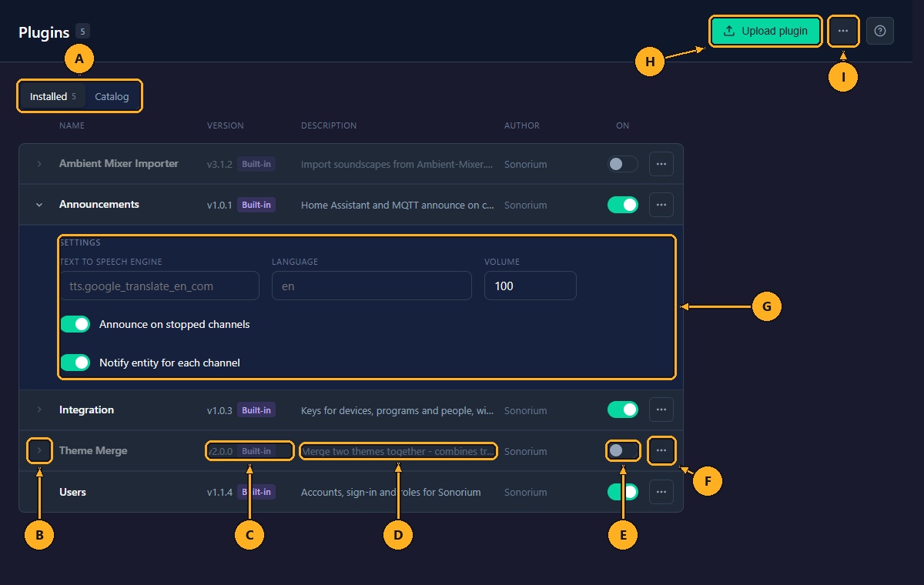The height and width of the screenshot is (585, 924).
Task: Focus the Language input field
Action: [x=372, y=286]
